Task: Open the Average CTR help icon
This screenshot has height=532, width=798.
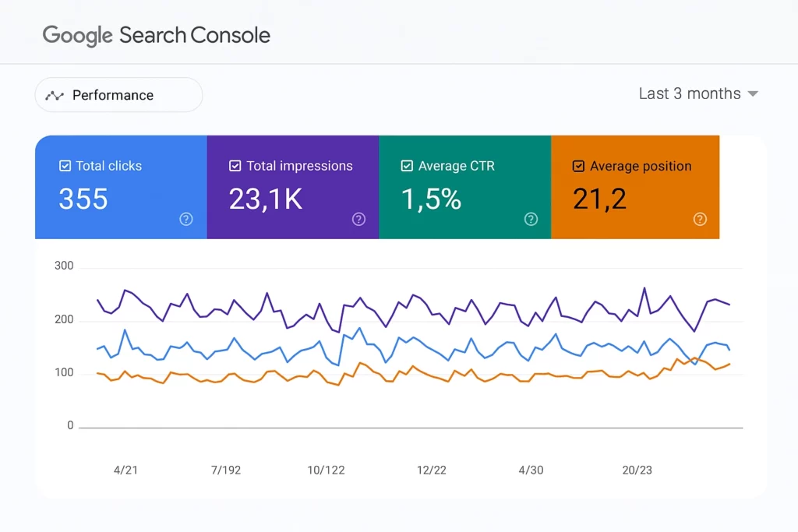Action: [531, 220]
